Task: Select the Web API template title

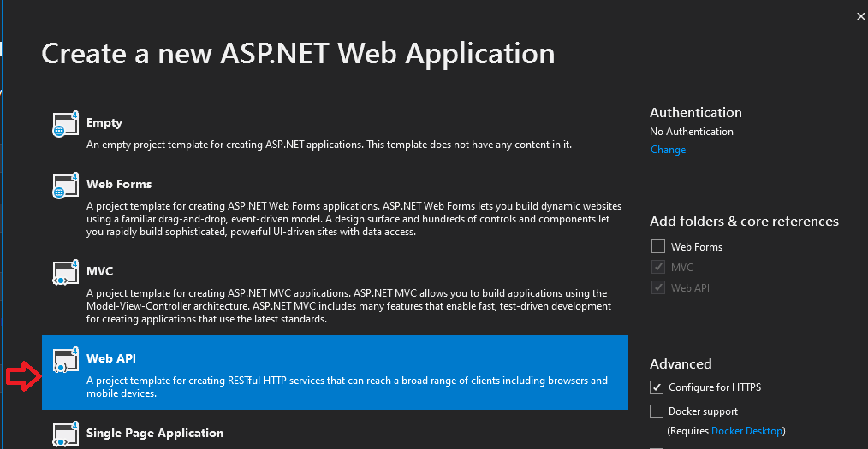Action: tap(111, 358)
